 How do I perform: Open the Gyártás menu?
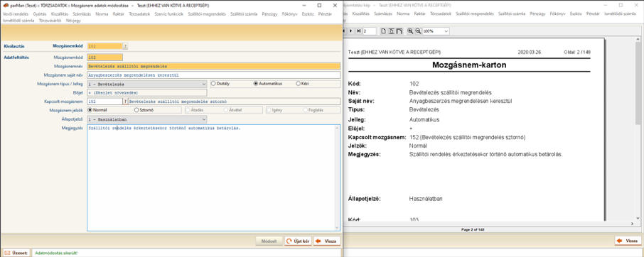tap(40, 13)
